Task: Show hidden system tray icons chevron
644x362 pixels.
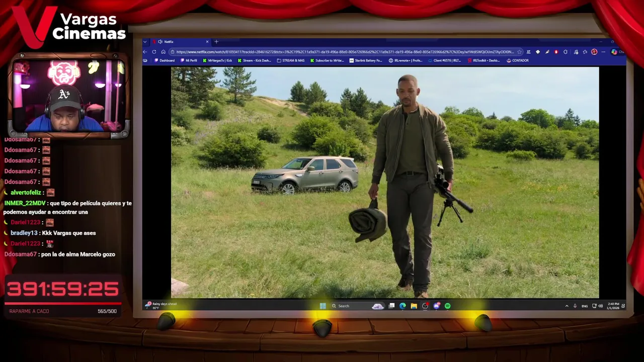Action: [567, 306]
